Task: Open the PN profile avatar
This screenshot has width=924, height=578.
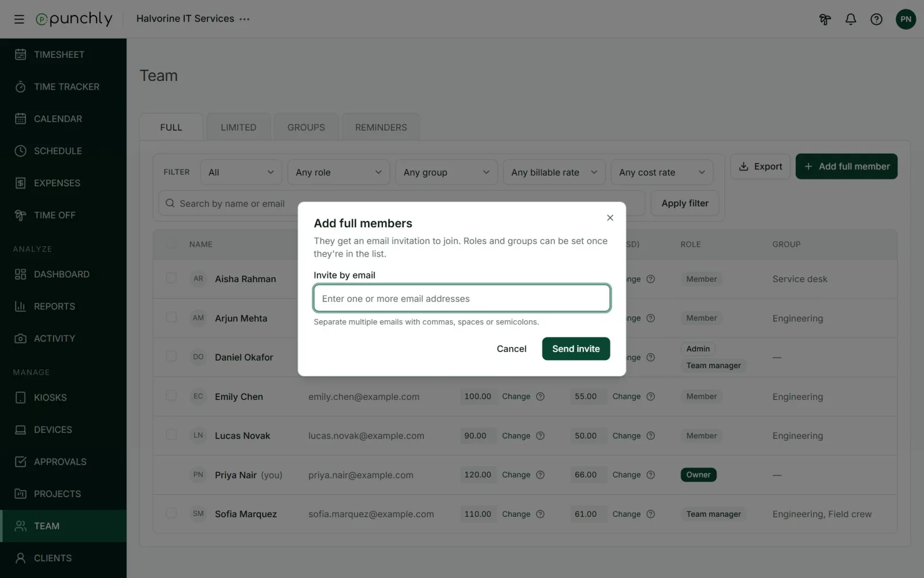Action: (906, 19)
